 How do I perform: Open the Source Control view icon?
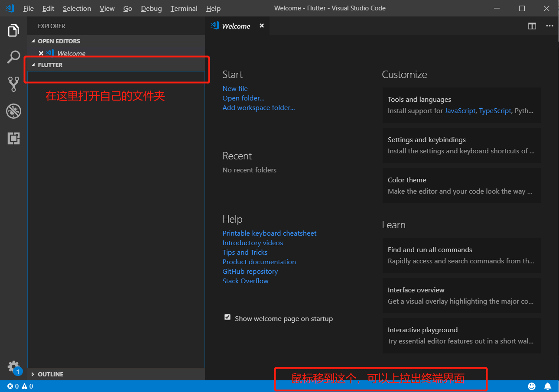click(x=13, y=84)
